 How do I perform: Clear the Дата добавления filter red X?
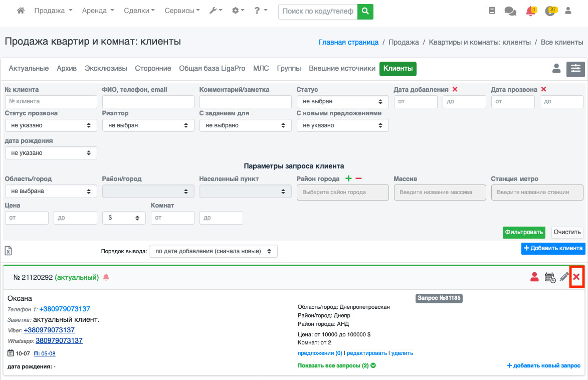click(455, 89)
